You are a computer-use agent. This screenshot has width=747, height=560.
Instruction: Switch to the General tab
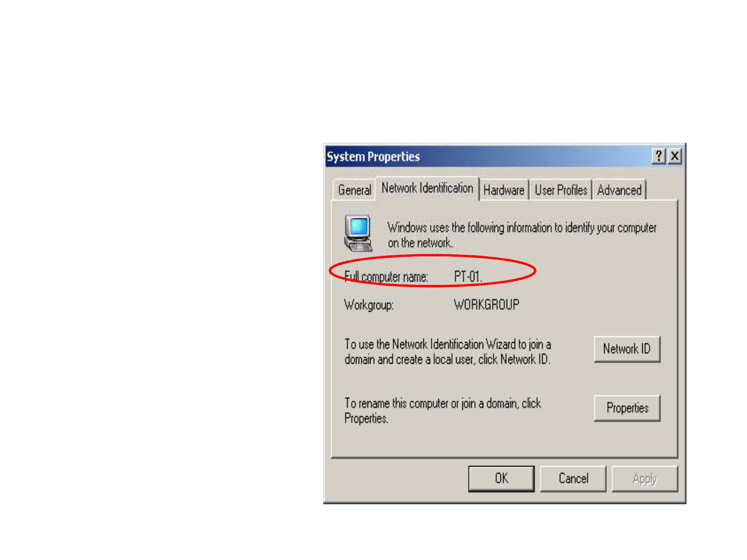click(354, 190)
